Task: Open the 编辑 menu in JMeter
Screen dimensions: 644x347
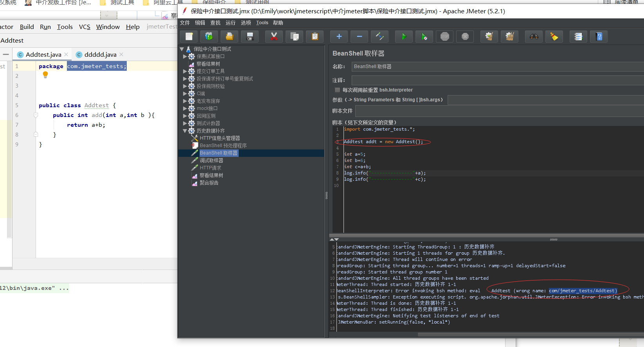Action: click(x=200, y=23)
